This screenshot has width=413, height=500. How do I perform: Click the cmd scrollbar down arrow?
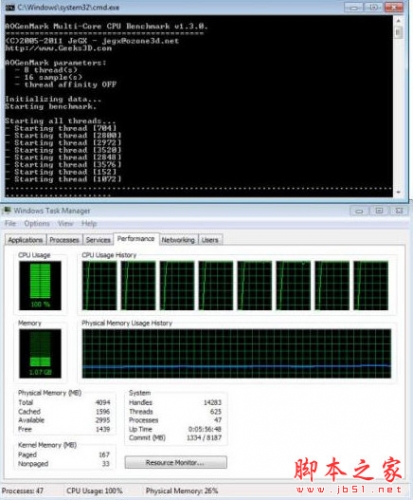pos(398,192)
